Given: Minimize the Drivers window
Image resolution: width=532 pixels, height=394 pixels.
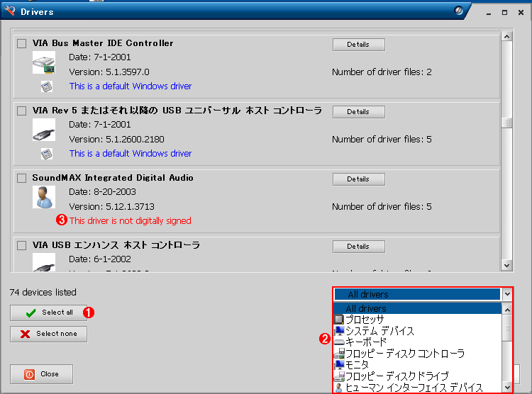Looking at the screenshot, I should coord(489,13).
